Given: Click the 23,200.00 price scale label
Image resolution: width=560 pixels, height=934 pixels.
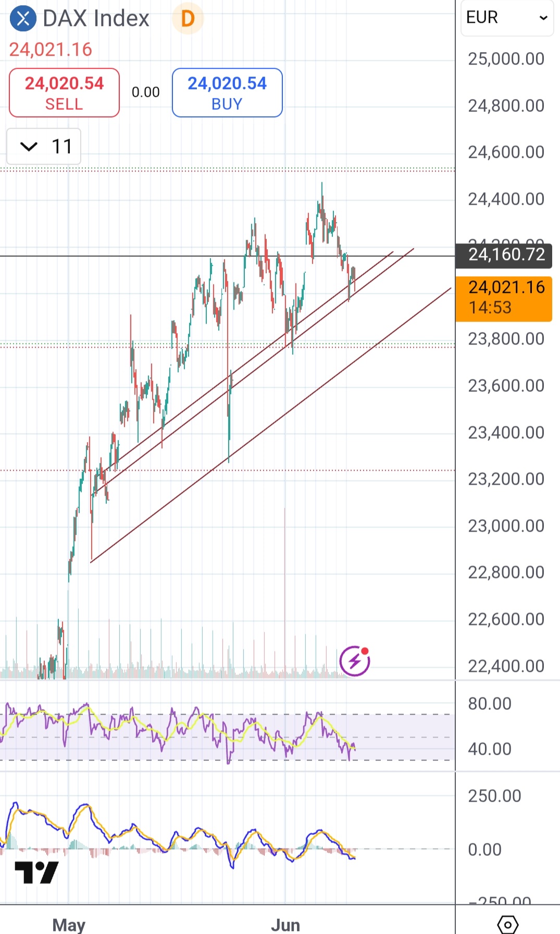Looking at the screenshot, I should (x=506, y=479).
